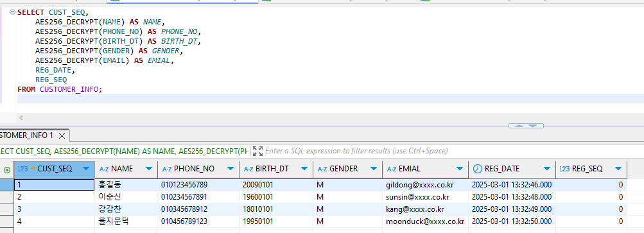Click the REG_DATE column header label
Viewport: 644px width, 233px height.
click(502, 169)
